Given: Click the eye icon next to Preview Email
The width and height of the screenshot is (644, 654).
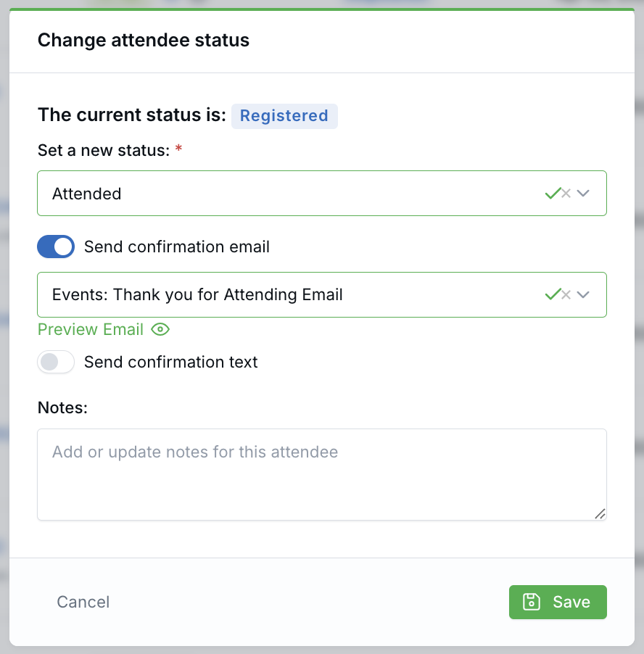Looking at the screenshot, I should [160, 330].
